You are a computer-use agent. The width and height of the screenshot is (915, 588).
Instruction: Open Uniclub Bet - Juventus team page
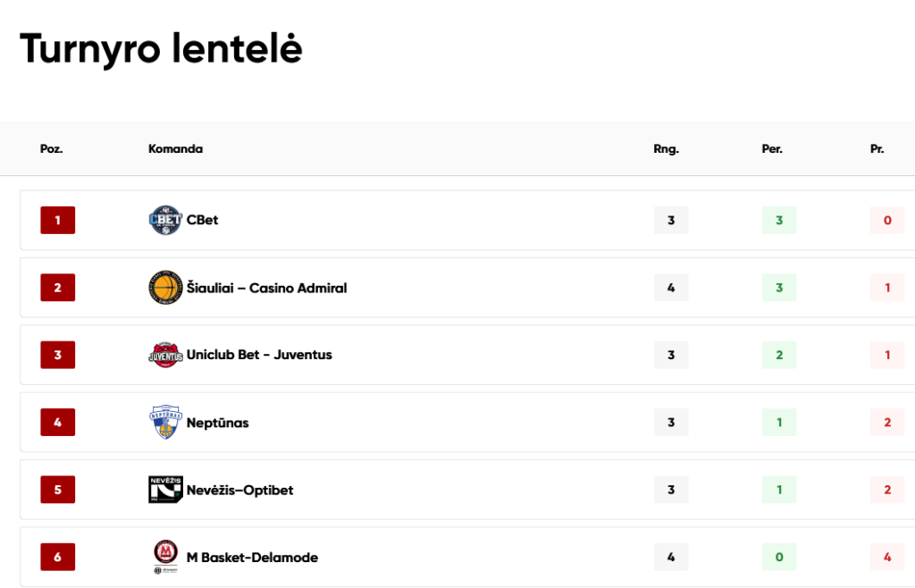(259, 355)
